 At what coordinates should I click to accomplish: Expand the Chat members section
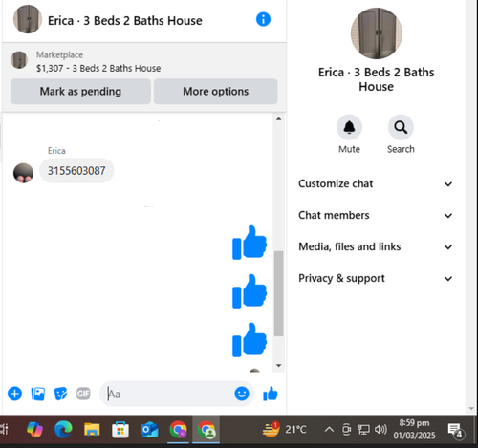376,215
